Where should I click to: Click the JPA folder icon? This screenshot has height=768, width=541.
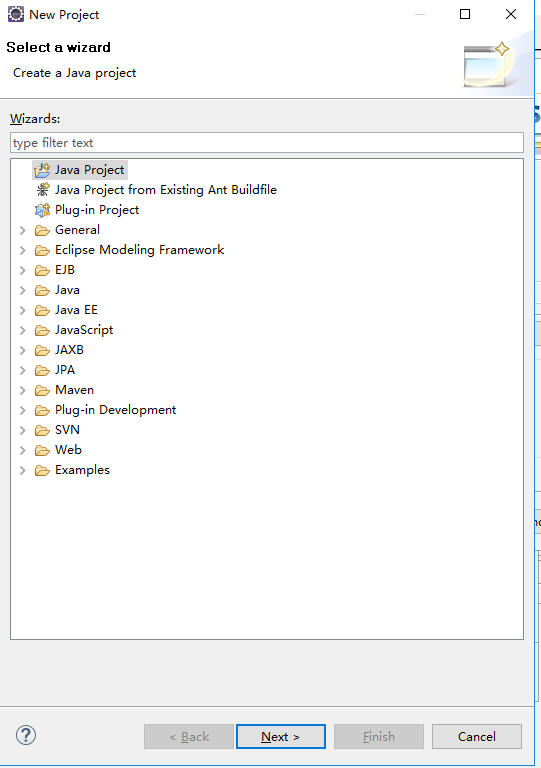click(x=43, y=370)
